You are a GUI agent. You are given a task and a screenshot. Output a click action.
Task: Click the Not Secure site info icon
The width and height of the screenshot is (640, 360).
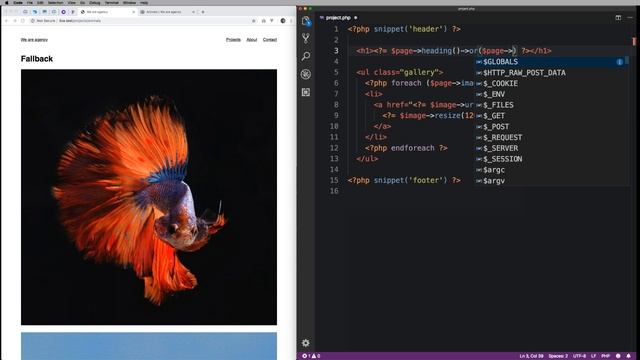(x=33, y=20)
